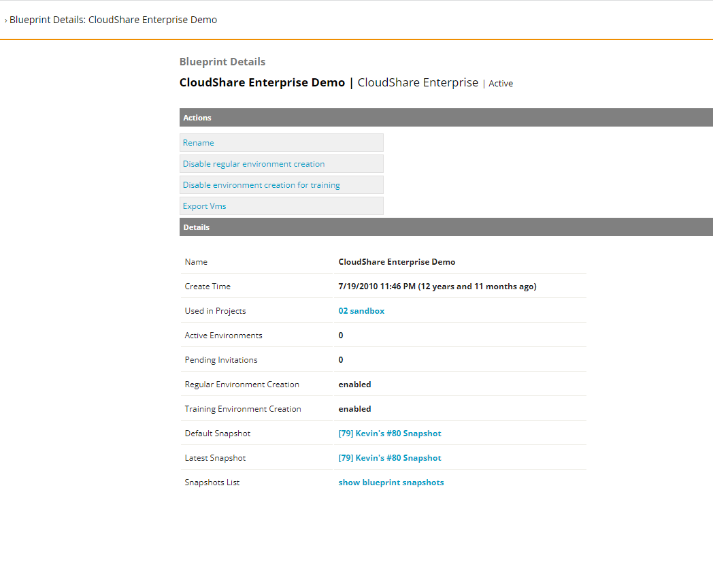Click the Regular Environment Creation label
The image size is (713, 588).
(x=242, y=385)
